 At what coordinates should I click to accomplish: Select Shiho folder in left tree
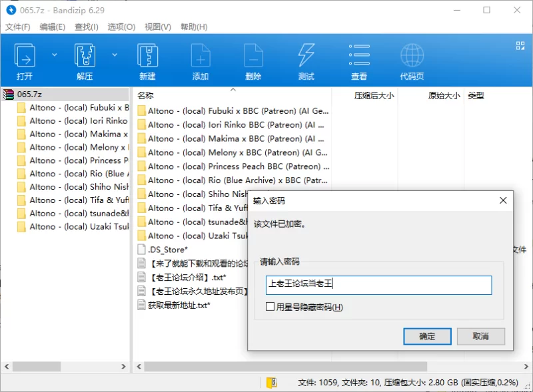point(73,187)
